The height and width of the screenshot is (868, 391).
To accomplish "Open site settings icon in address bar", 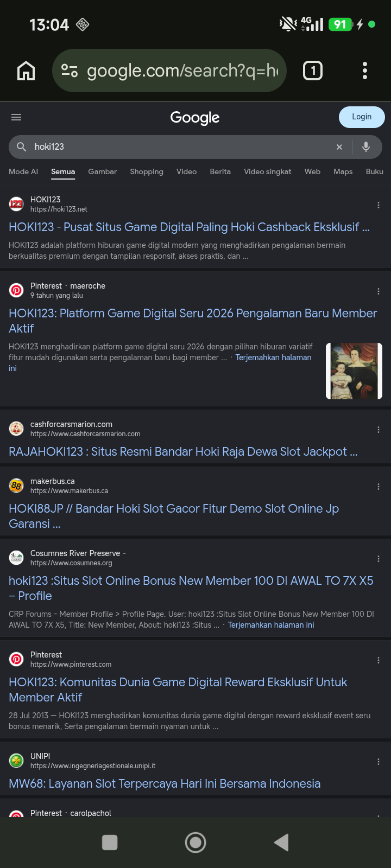I will pos(70,71).
